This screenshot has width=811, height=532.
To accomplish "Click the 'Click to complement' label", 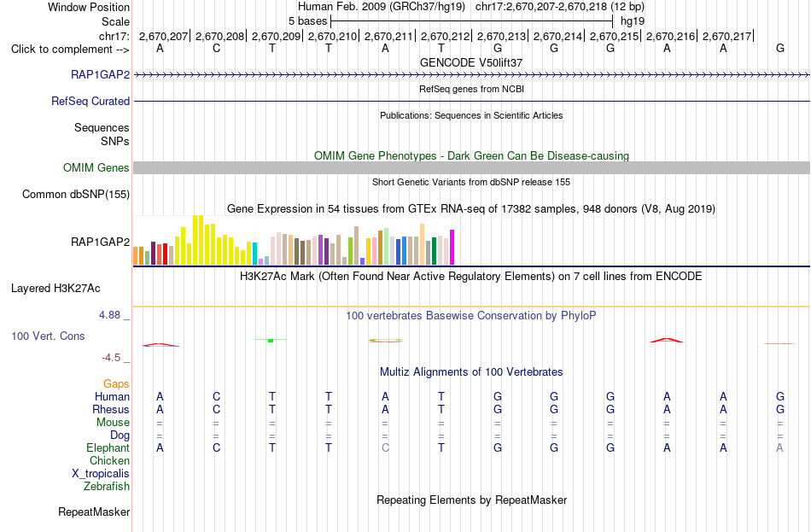I will click(x=70, y=50).
